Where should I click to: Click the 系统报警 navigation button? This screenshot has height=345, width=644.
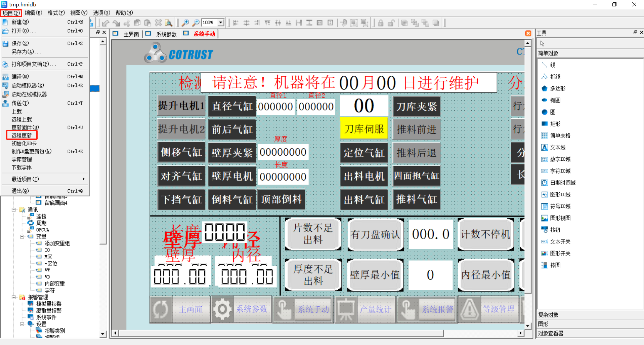427,309
